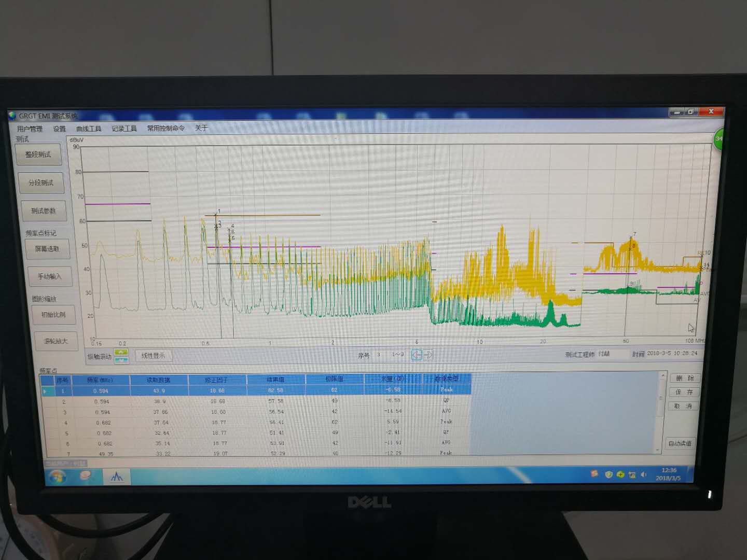Select the 极限值 column header
This screenshot has height=560, width=747.
pyautogui.click(x=334, y=379)
